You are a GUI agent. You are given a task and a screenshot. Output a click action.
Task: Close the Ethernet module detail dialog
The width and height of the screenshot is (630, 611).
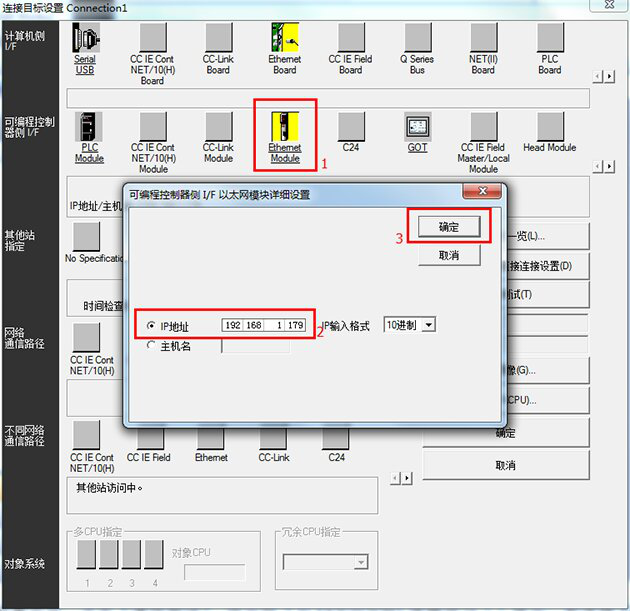coord(481,193)
